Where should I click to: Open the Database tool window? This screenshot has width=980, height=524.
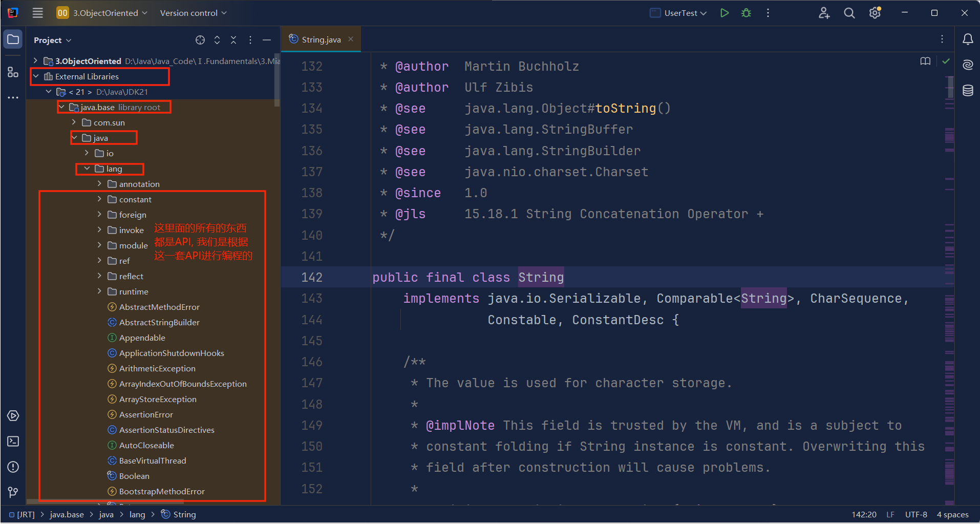click(968, 91)
